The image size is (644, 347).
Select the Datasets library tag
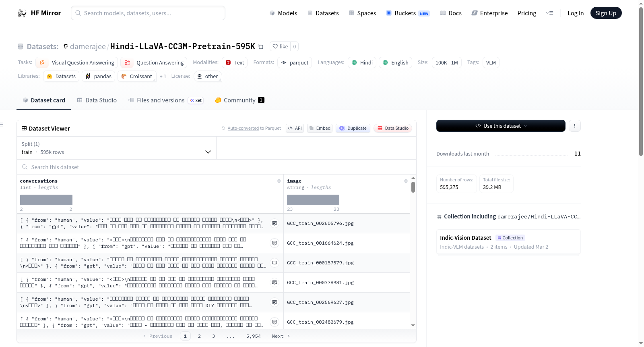coord(61,76)
